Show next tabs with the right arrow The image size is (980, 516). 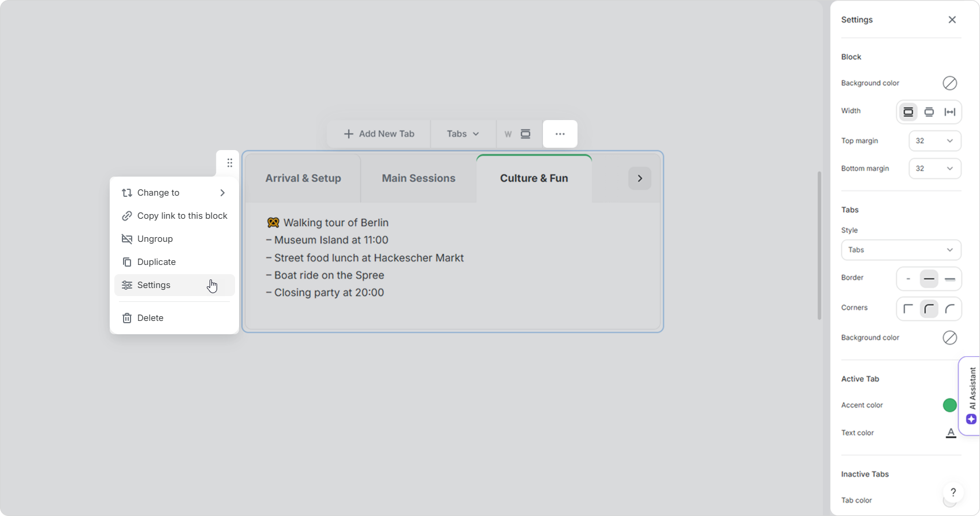(640, 178)
